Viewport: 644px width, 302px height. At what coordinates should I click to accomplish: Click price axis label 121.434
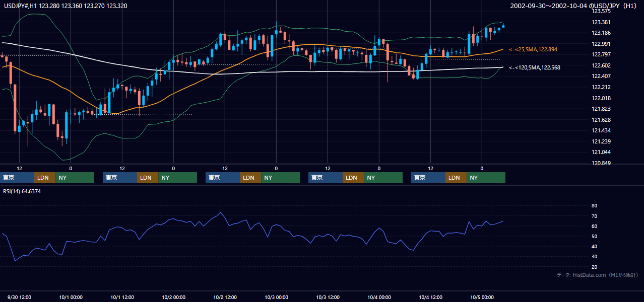click(601, 131)
